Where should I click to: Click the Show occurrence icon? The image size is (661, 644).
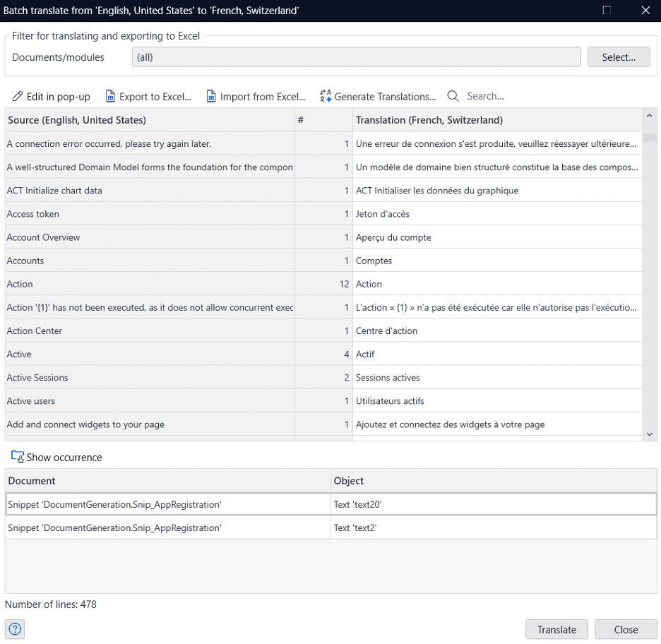tap(18, 457)
